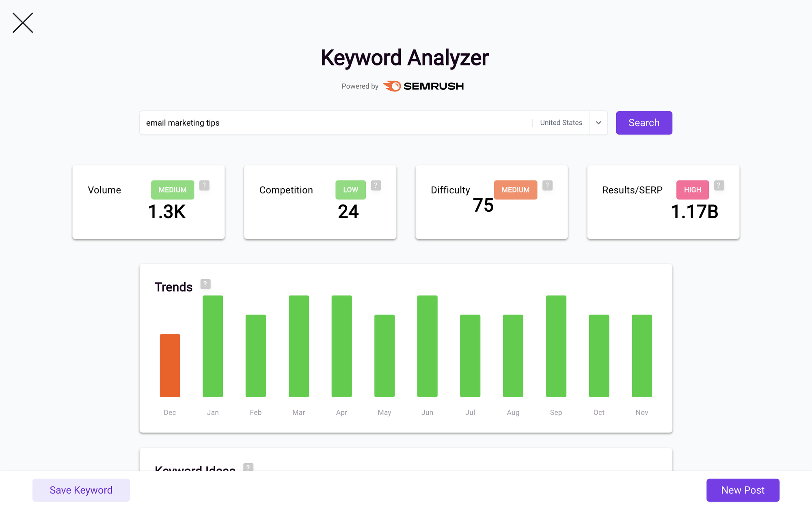Click the LOW competition badge
The width and height of the screenshot is (812, 508).
click(x=350, y=190)
